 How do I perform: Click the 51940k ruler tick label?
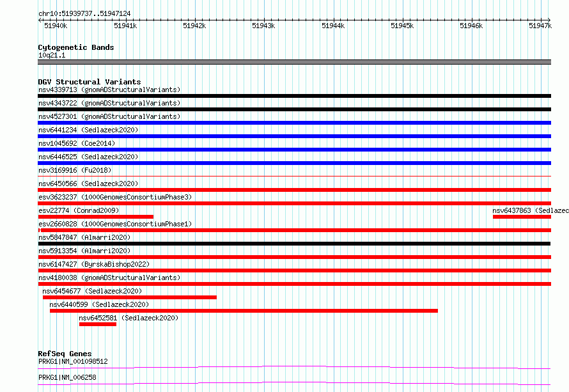[56, 26]
